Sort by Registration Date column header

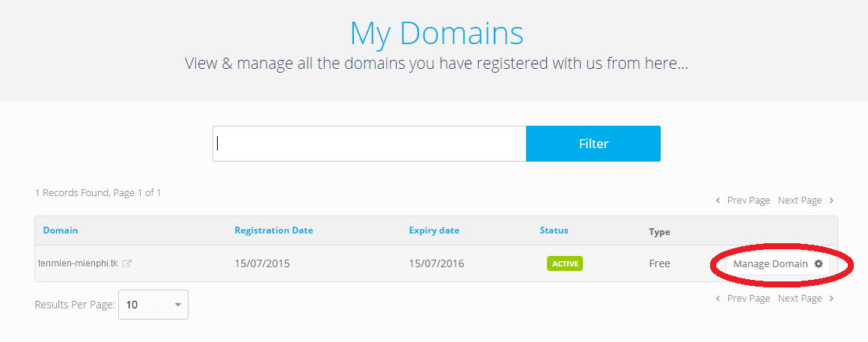coord(273,230)
